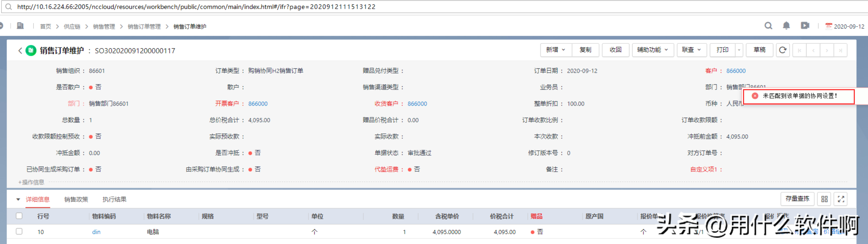The width and height of the screenshot is (868, 244).
Task: Maximize the detail table with fullscreen icon
Action: tap(841, 199)
